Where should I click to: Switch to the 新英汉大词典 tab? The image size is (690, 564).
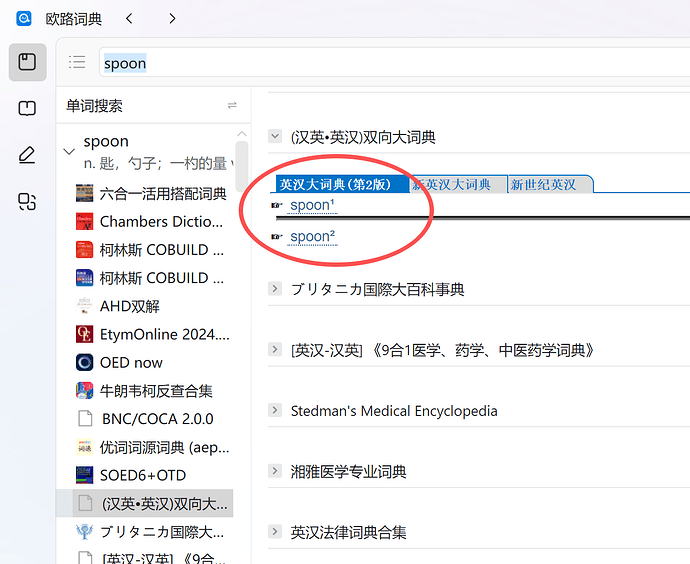coord(455,184)
